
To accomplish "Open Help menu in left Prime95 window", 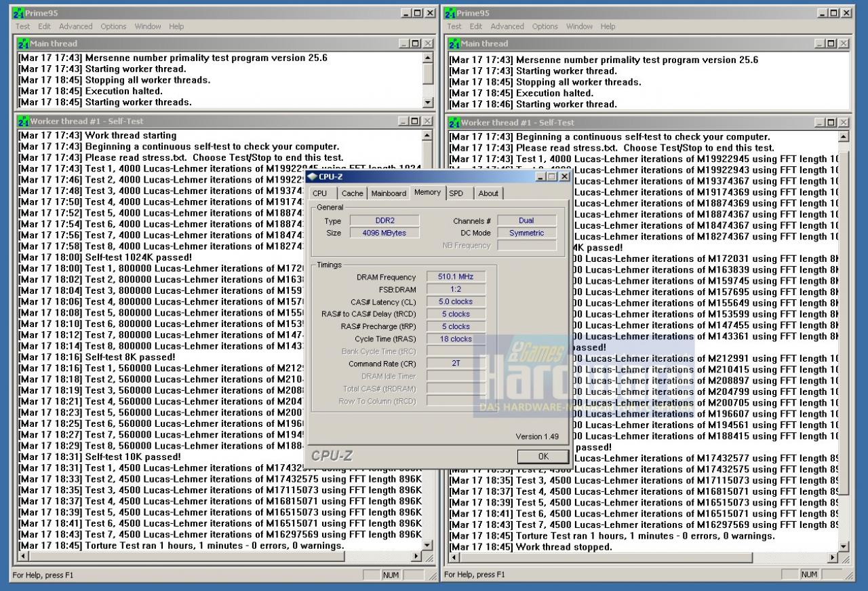I will tap(176, 26).
